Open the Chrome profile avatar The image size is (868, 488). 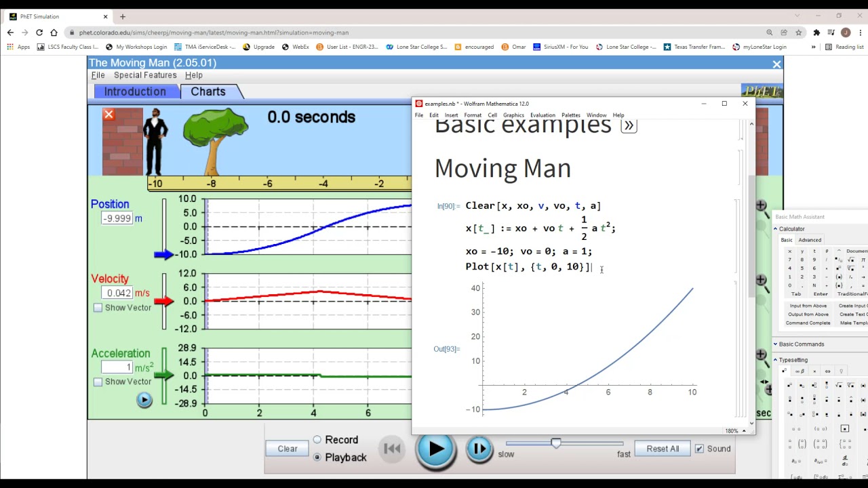(x=846, y=33)
